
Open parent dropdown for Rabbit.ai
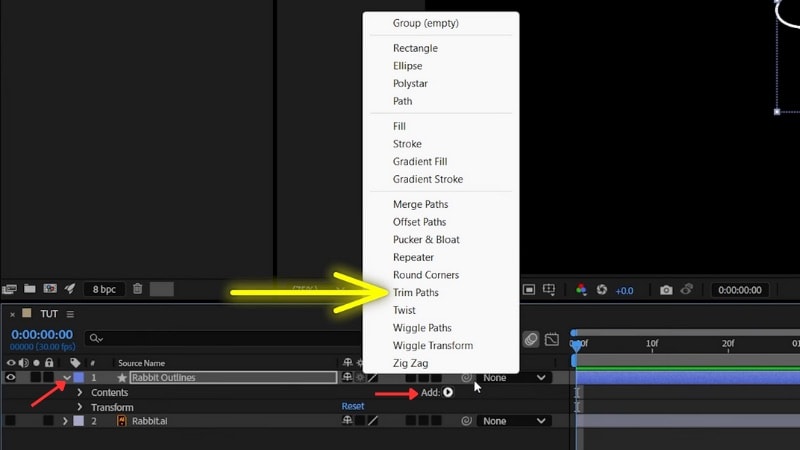pyautogui.click(x=514, y=421)
